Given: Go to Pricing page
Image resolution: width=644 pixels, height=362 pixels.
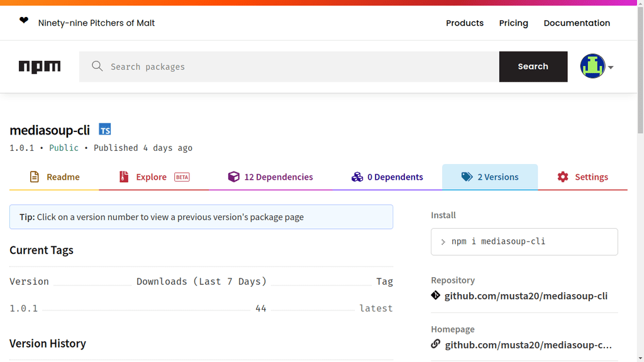Looking at the screenshot, I should click(513, 23).
